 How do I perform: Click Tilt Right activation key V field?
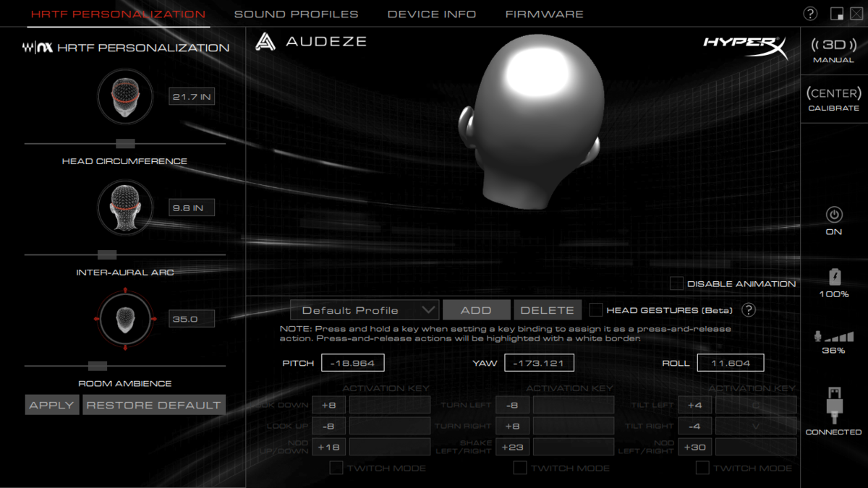pos(756,426)
